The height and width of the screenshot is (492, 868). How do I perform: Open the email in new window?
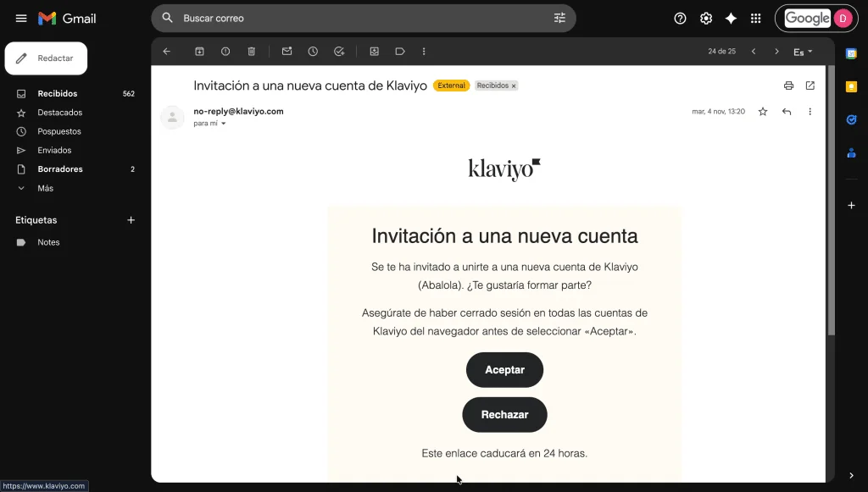click(x=810, y=86)
